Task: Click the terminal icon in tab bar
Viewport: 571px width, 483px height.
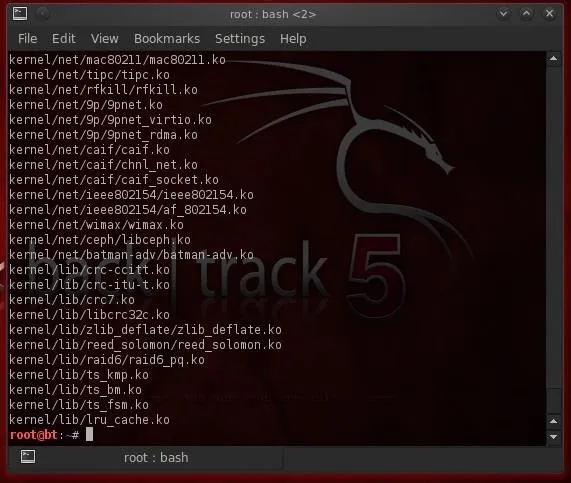Action: 28,456
